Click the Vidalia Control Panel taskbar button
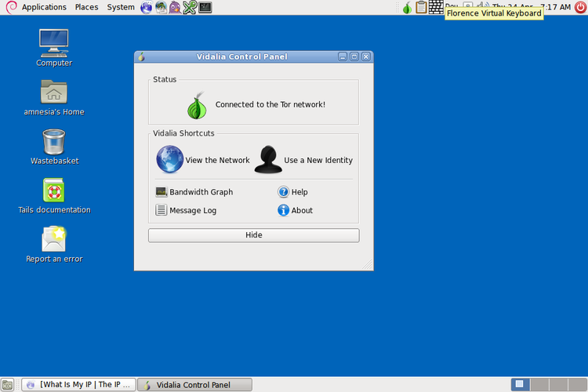This screenshot has width=588, height=392. pos(194,385)
